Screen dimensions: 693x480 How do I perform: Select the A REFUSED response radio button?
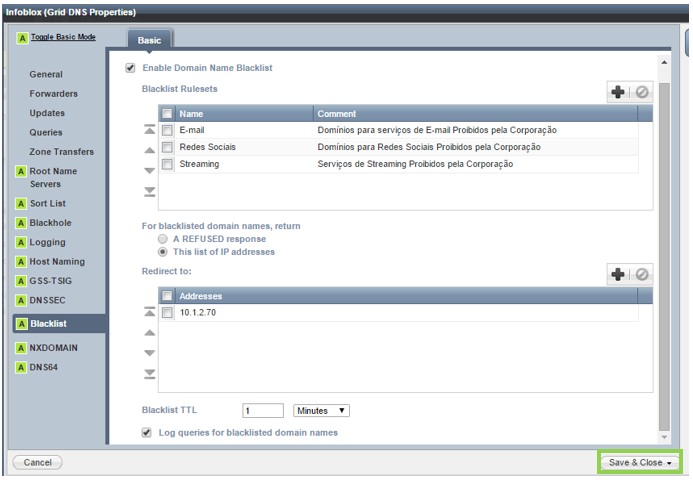click(161, 240)
